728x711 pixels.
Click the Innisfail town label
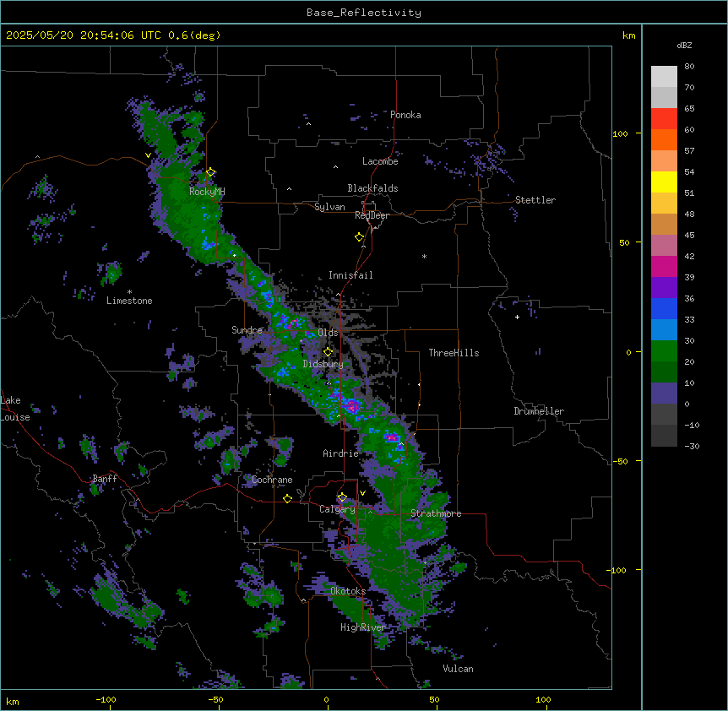[350, 275]
